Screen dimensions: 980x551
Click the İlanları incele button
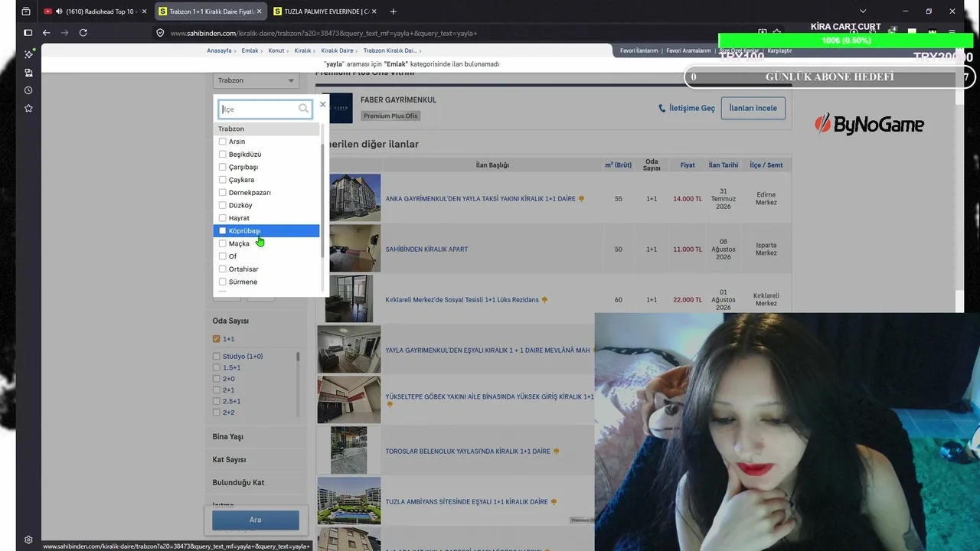pos(753,108)
